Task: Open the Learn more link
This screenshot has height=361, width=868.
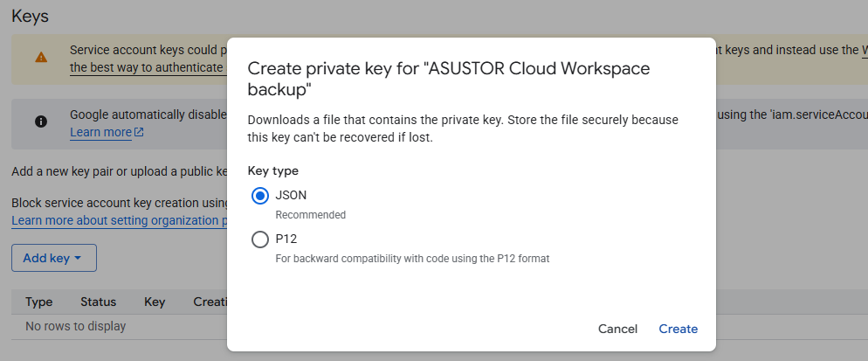Action: [100, 132]
